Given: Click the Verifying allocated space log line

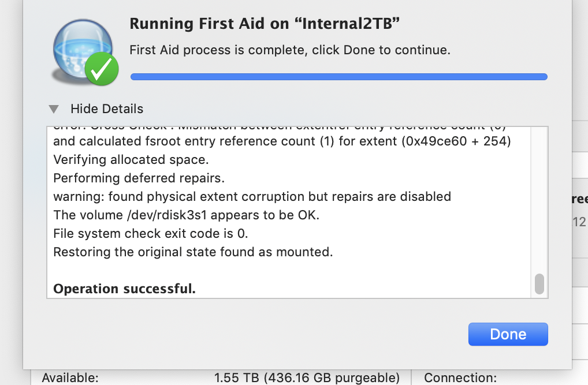Looking at the screenshot, I should click(x=131, y=160).
